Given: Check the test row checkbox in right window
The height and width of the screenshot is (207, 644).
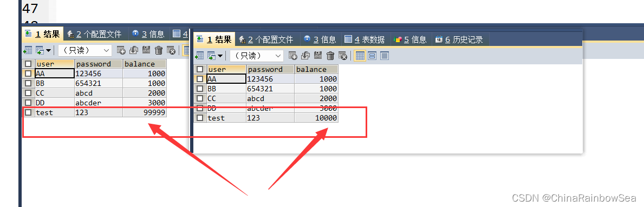Looking at the screenshot, I should 200,118.
